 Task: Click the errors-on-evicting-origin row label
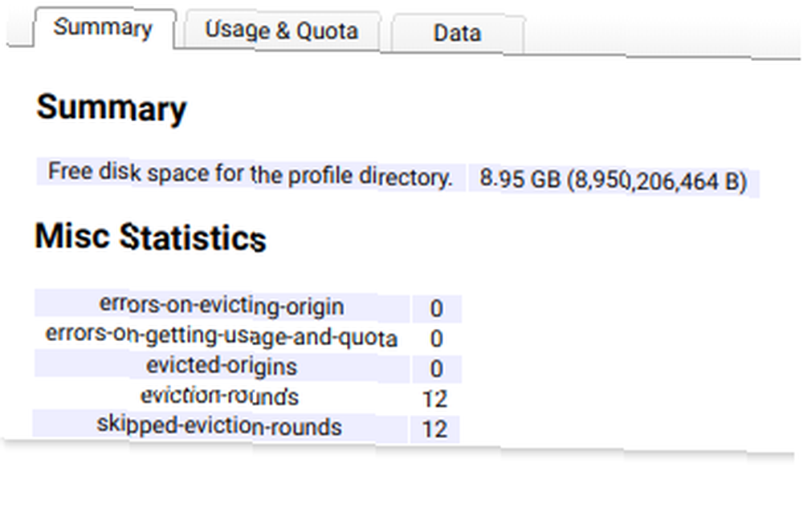pyautogui.click(x=222, y=306)
